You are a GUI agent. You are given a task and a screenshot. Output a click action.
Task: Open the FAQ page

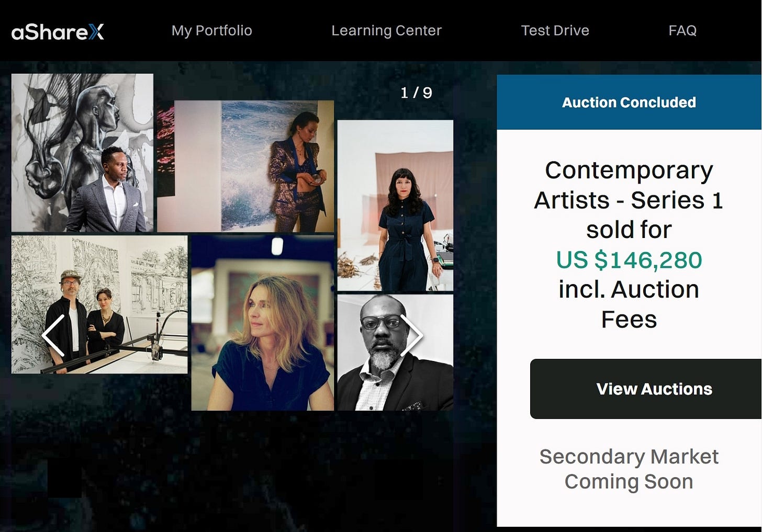point(682,30)
